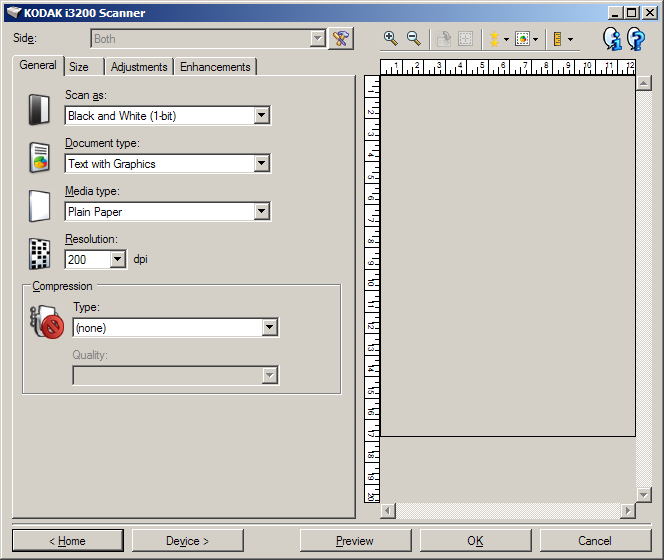This screenshot has width=664, height=560.
Task: Click the preview horizontal scroll left arrow
Action: click(x=388, y=511)
